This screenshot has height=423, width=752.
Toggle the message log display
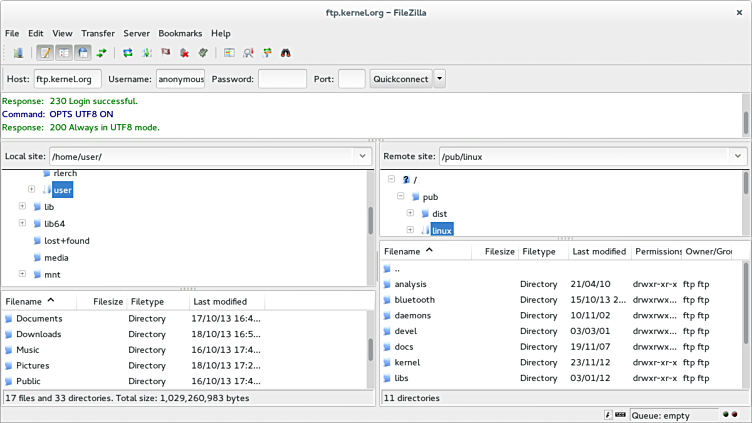pos(45,53)
